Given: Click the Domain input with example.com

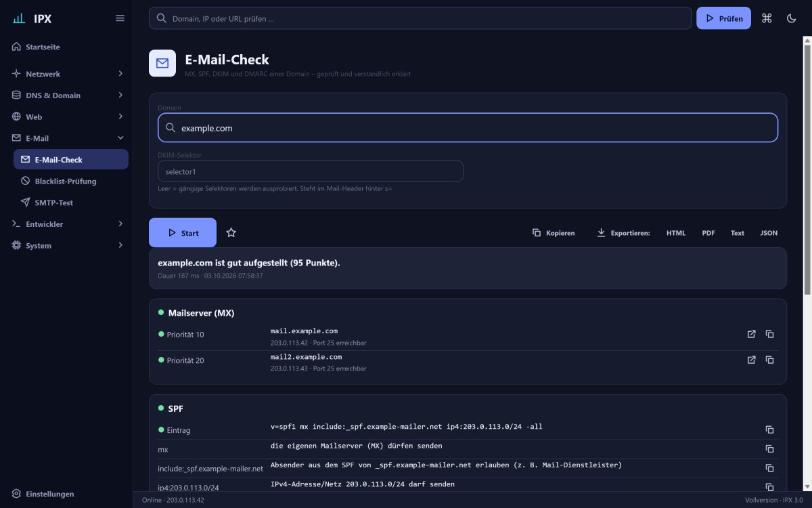Looking at the screenshot, I should pyautogui.click(x=468, y=127).
